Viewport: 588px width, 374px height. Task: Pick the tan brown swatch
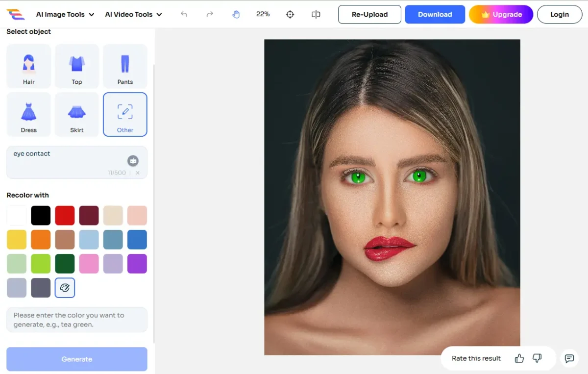[65, 240]
